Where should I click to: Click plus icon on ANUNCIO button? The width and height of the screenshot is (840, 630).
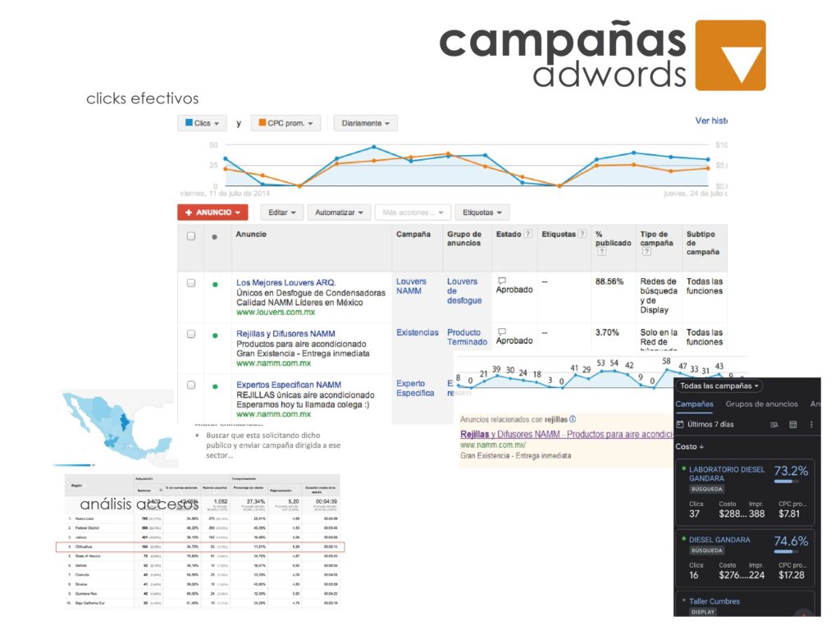coord(189,212)
